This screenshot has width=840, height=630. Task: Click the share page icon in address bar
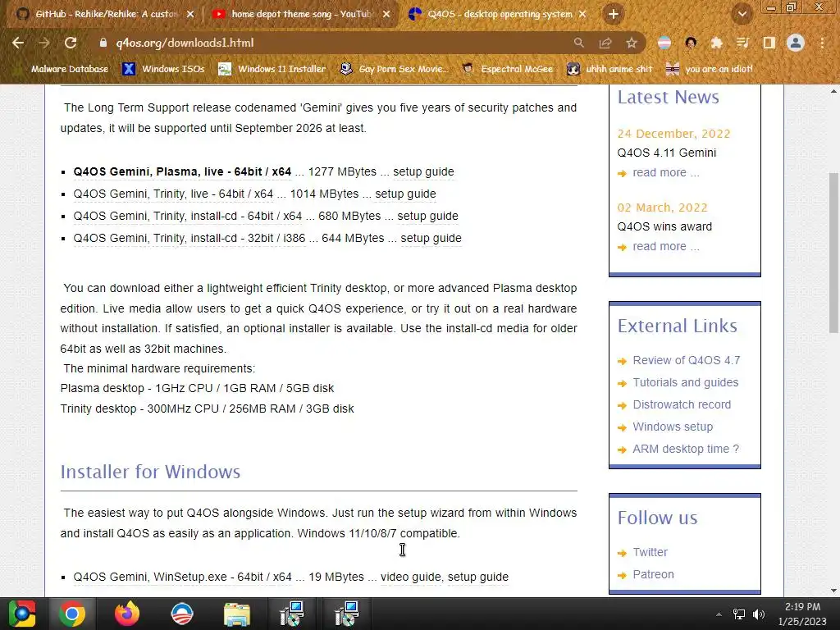pos(605,43)
